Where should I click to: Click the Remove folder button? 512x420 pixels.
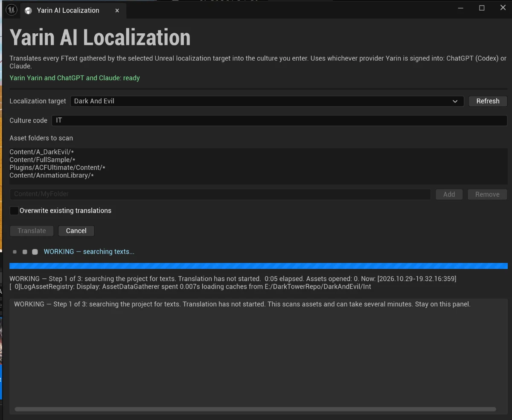[487, 194]
